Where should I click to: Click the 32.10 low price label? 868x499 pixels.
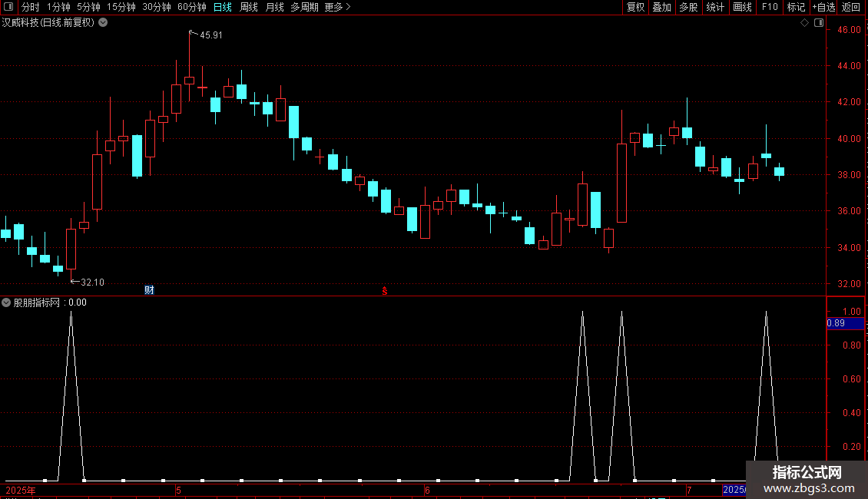click(x=92, y=283)
